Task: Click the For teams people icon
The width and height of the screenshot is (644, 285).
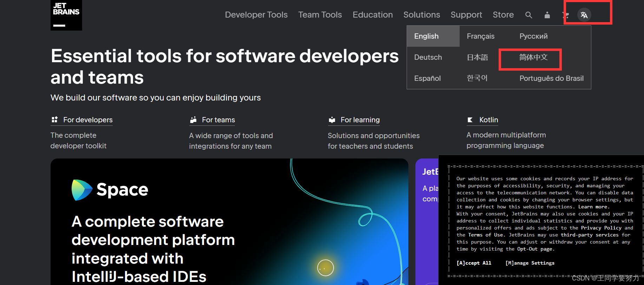Action: click(193, 120)
